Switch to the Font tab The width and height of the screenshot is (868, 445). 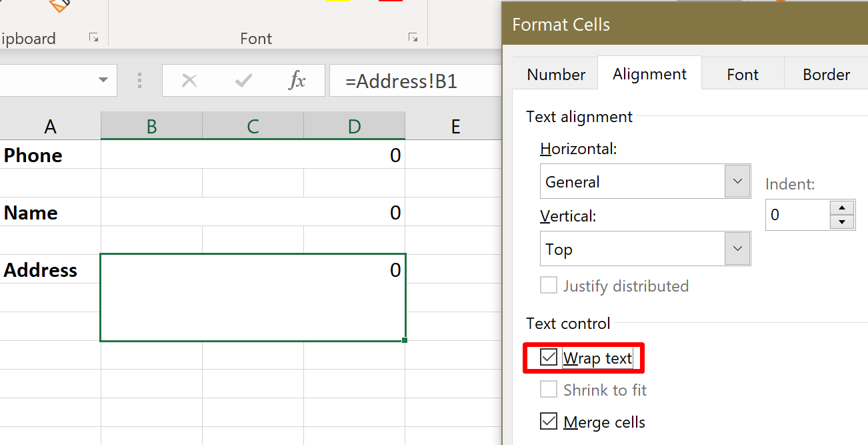[742, 74]
